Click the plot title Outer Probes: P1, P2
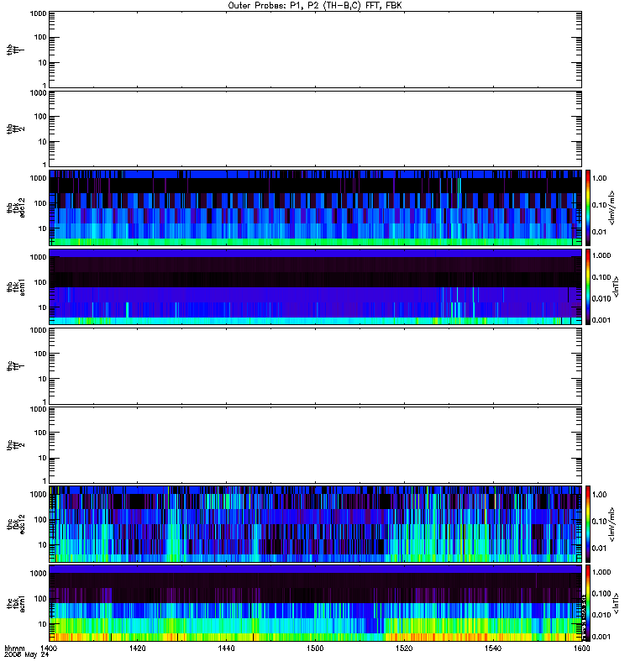 (315, 6)
